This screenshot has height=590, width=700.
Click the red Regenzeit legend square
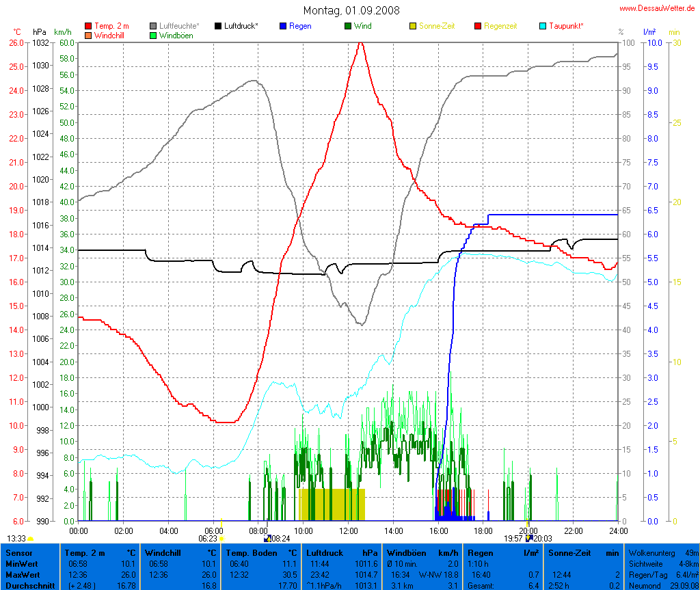click(x=478, y=26)
